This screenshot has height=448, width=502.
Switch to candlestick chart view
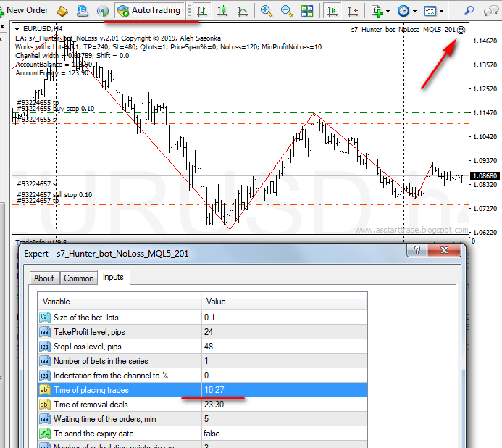tap(222, 11)
